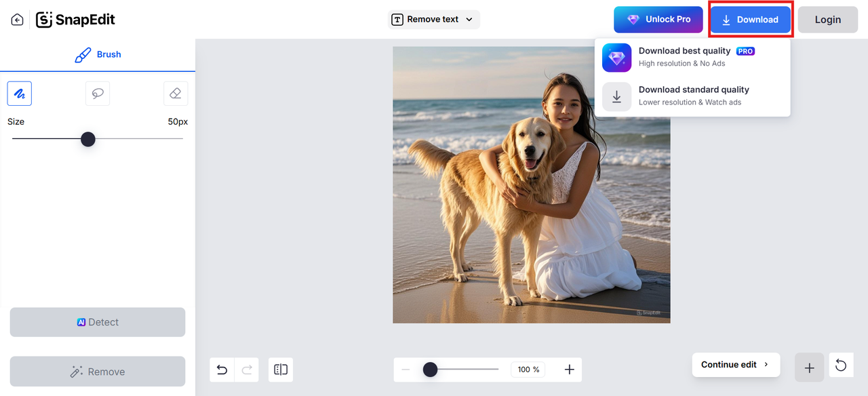Click the beach photo of girl and dog
Screen dimensions: 868x396
[531, 184]
